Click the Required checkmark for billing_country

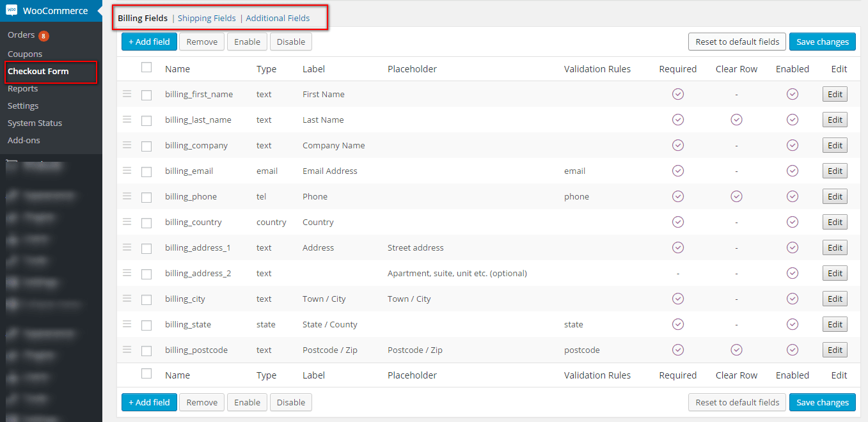tap(677, 221)
